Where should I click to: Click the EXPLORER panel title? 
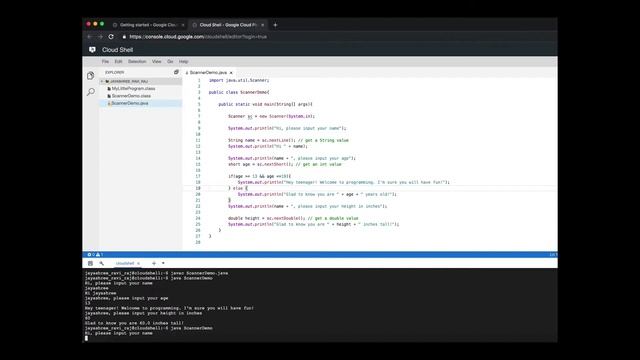115,72
